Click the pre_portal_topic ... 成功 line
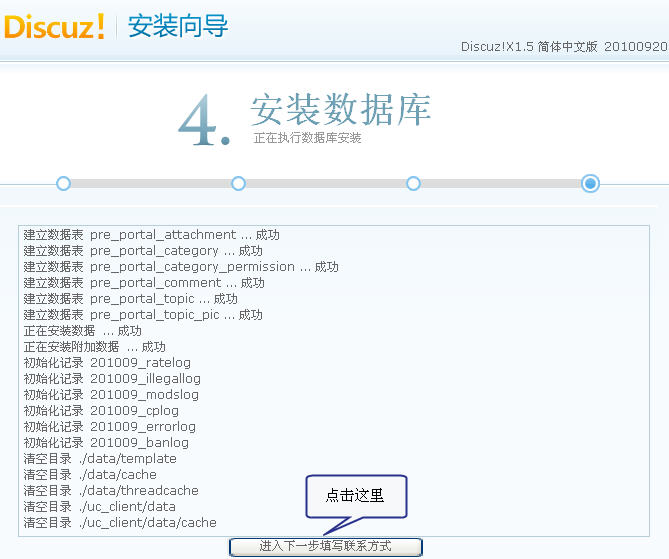The image size is (669, 559). (131, 299)
